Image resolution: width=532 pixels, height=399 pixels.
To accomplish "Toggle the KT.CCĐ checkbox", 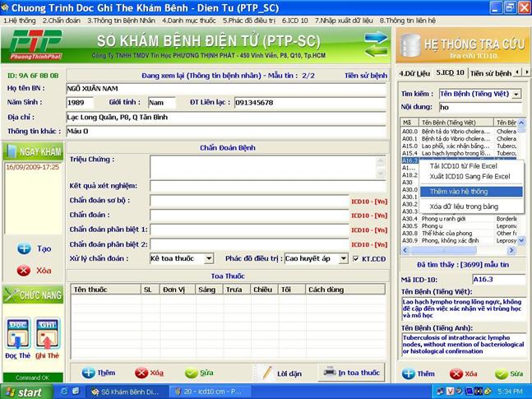I will click(x=356, y=258).
